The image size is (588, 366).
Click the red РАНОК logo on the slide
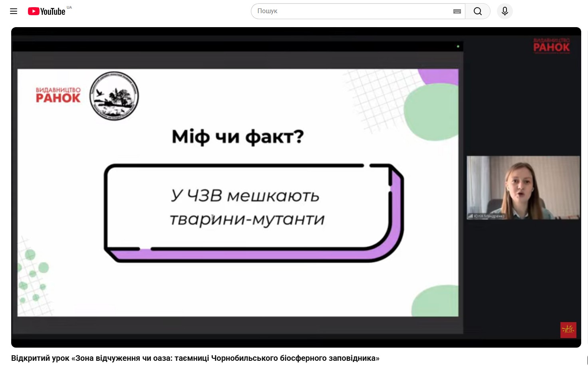pos(58,96)
